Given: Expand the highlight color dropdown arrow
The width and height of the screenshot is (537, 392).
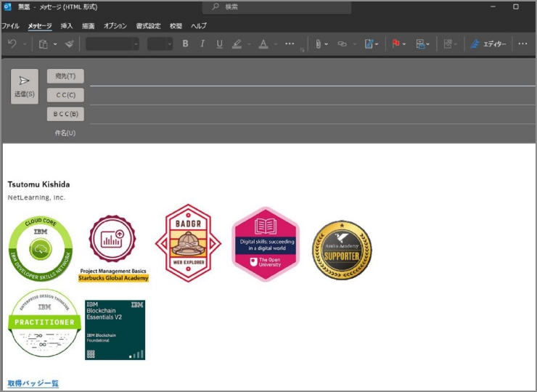Looking at the screenshot, I should pos(250,44).
